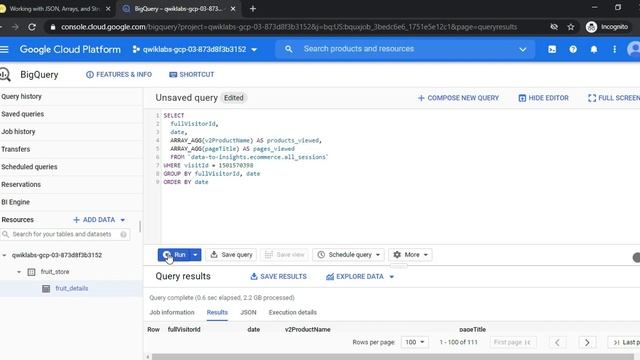Open BI Engine in sidebar
Viewport: 640px width, 360px height.
(16, 202)
